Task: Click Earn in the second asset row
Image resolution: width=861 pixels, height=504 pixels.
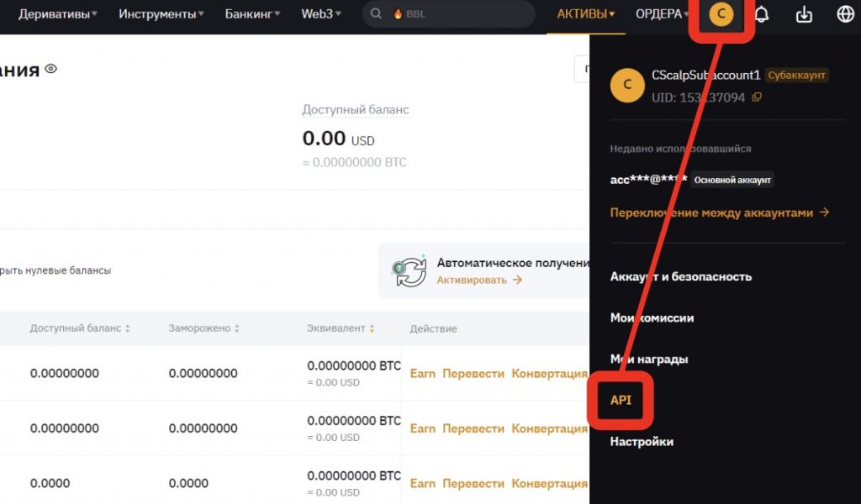Action: [422, 428]
